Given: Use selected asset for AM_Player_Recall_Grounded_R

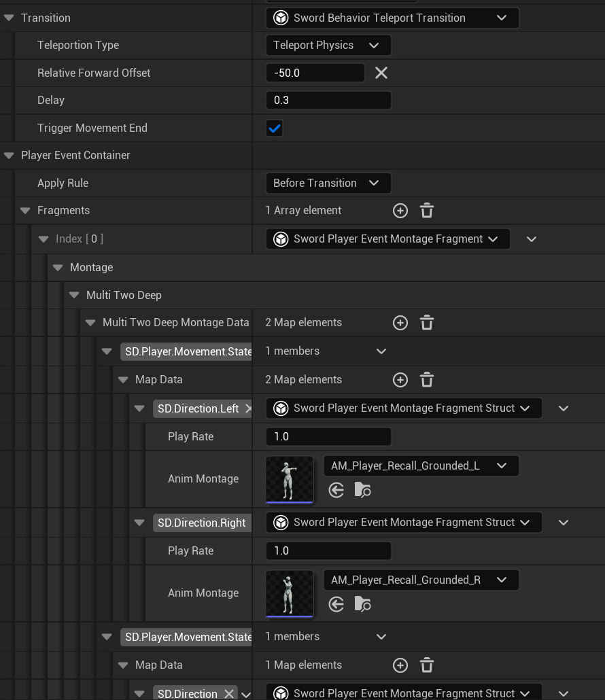Looking at the screenshot, I should tap(336, 604).
